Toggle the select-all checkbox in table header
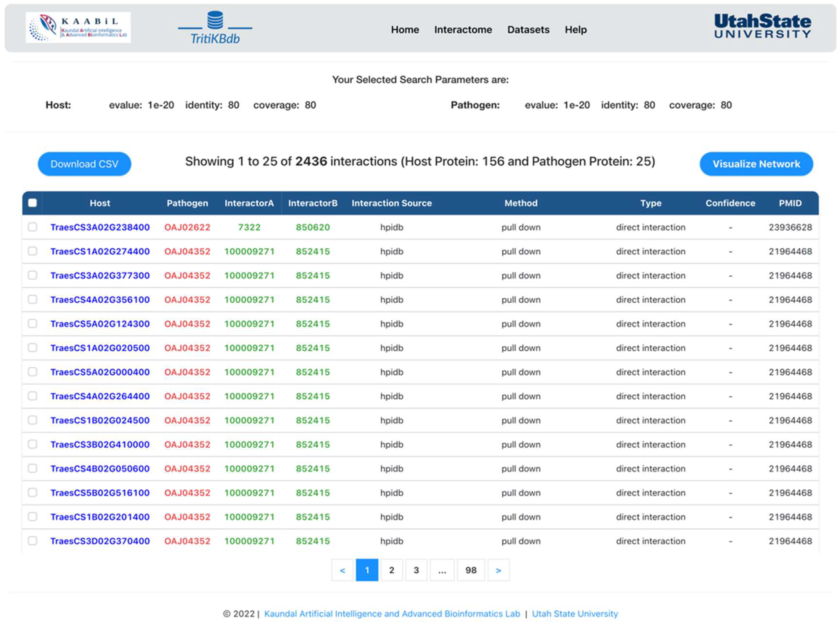840x625 pixels. (x=33, y=203)
